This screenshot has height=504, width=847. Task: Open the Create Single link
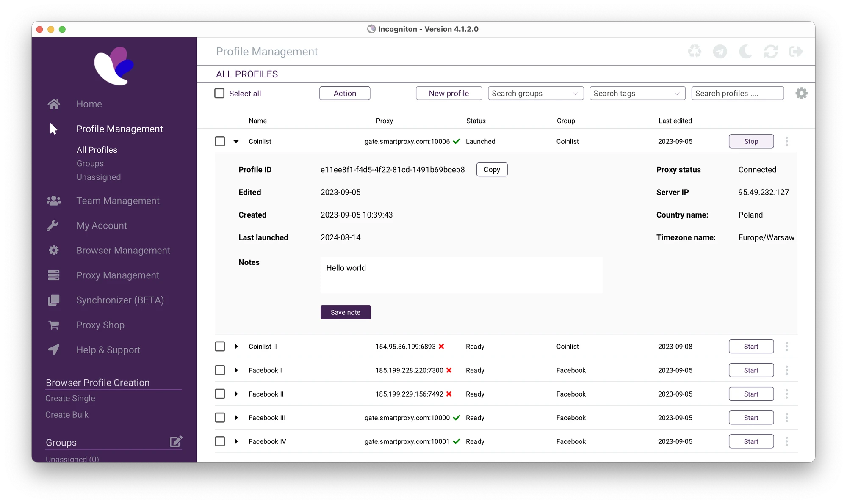tap(70, 398)
